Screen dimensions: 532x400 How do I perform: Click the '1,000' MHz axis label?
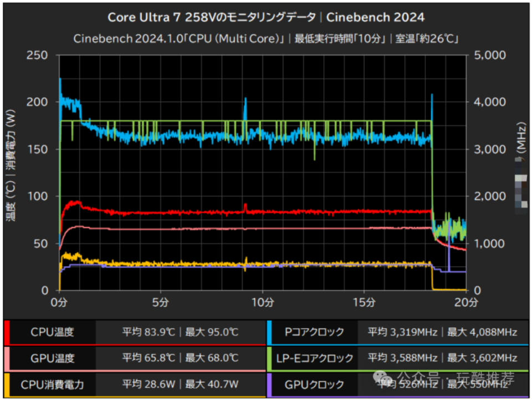click(x=489, y=244)
